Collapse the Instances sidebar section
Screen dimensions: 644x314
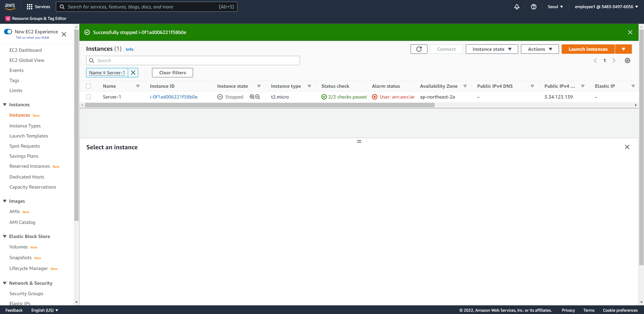click(x=5, y=105)
